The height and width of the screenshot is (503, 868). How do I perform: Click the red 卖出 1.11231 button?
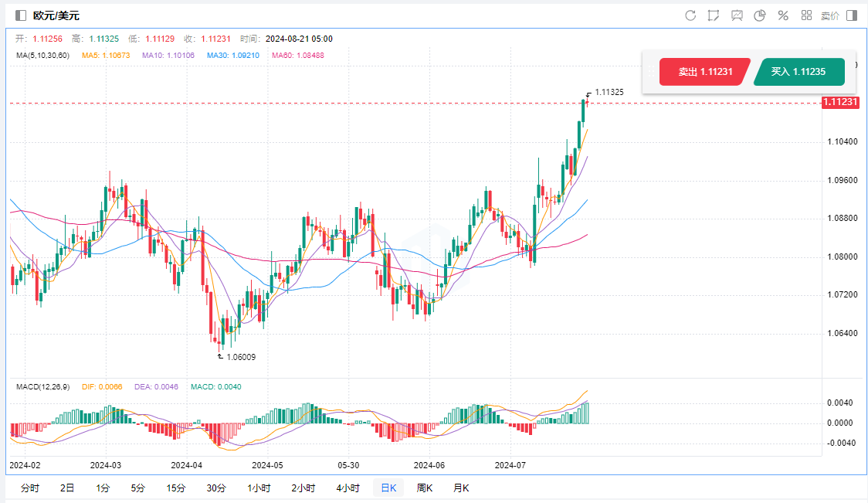tap(704, 72)
